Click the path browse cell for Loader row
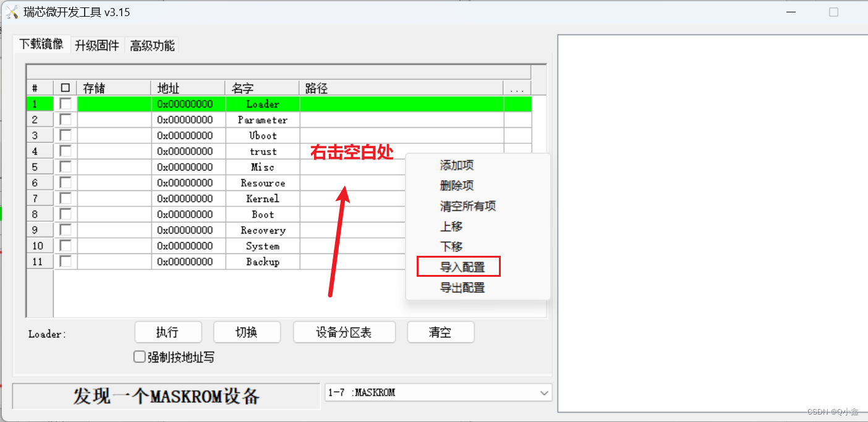Screen dimensions: 868x422 517,104
